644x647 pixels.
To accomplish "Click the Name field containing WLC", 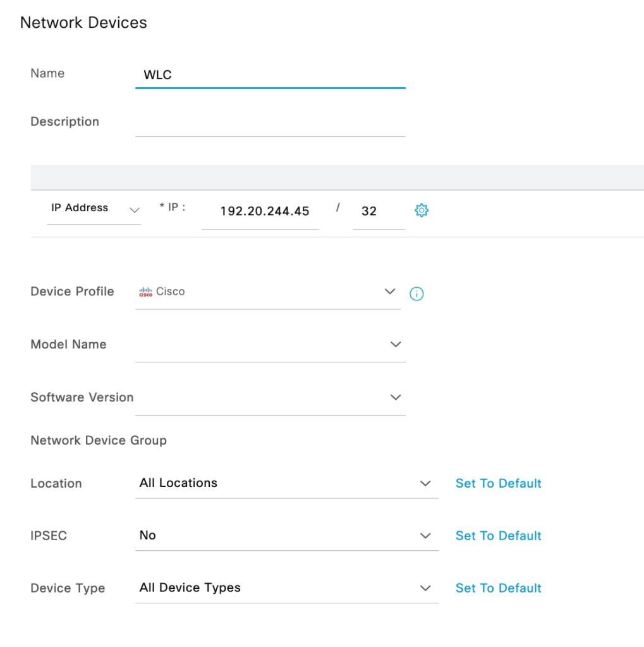I will [270, 75].
